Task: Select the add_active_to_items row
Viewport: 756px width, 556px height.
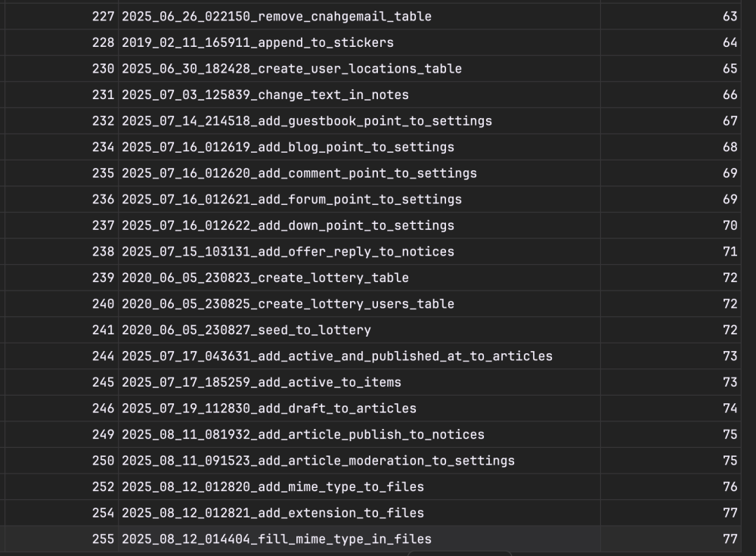Action: (262, 382)
